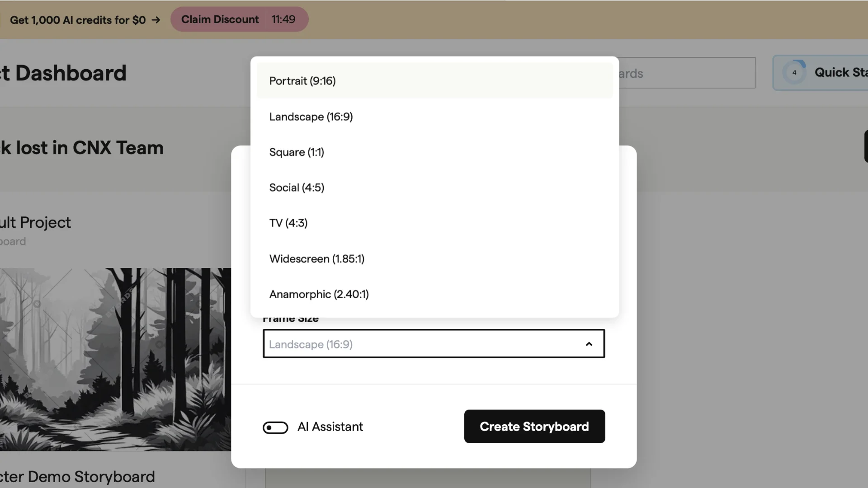Viewport: 868px width, 488px height.
Task: Click the arrow icon next to AI credits
Action: [156, 20]
